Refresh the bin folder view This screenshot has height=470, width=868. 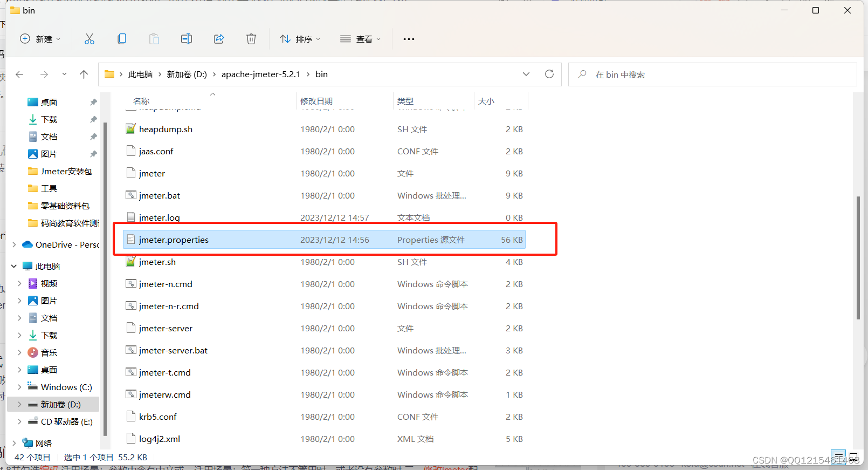[549, 74]
